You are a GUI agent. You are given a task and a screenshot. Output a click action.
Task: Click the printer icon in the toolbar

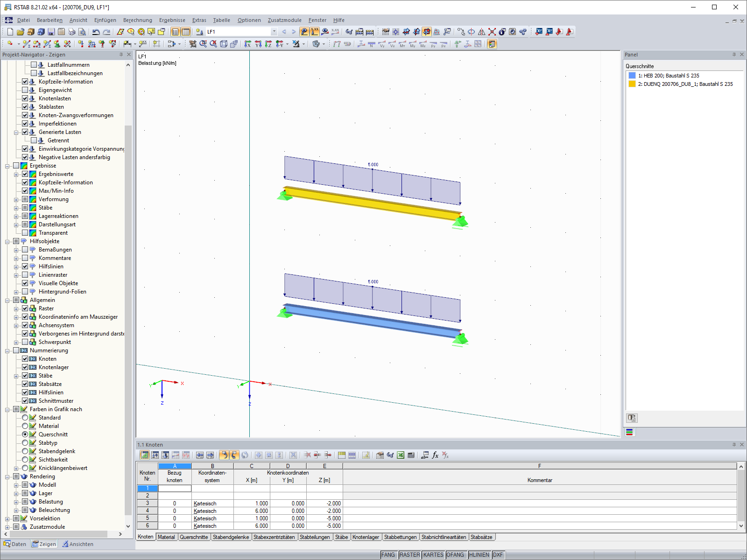[x=71, y=32]
